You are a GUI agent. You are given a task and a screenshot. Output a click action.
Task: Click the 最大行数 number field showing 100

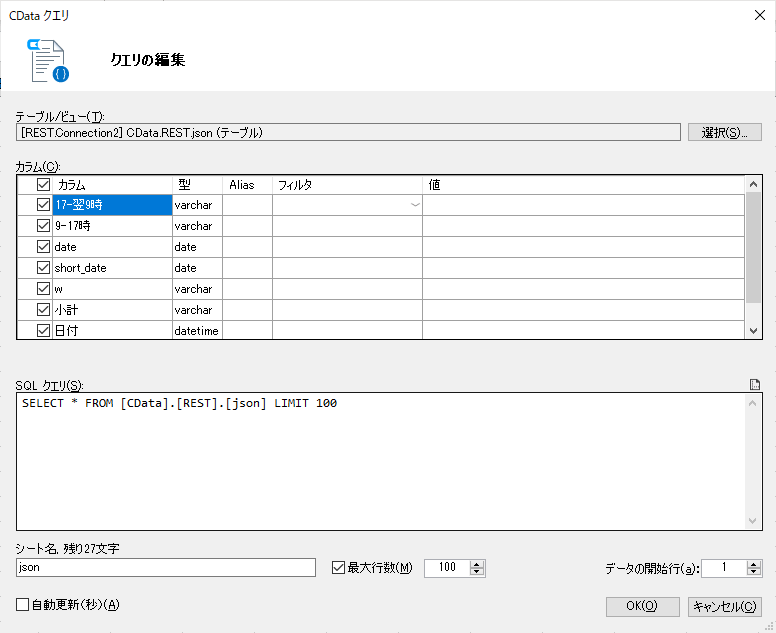pos(447,568)
